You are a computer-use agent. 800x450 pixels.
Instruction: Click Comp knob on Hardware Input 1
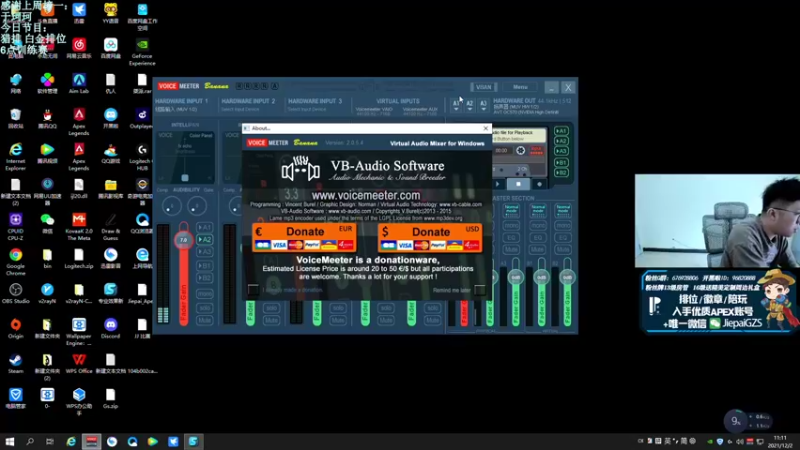point(171,206)
